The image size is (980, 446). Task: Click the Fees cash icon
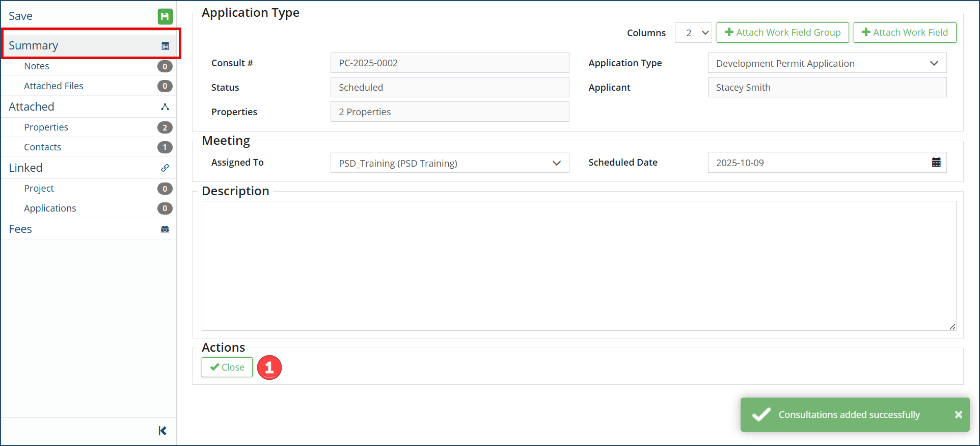165,229
